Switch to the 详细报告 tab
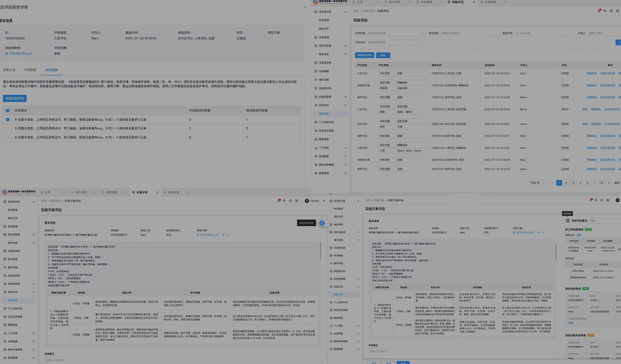Screen dimensions: 621x364 pyautogui.click(x=30, y=70)
